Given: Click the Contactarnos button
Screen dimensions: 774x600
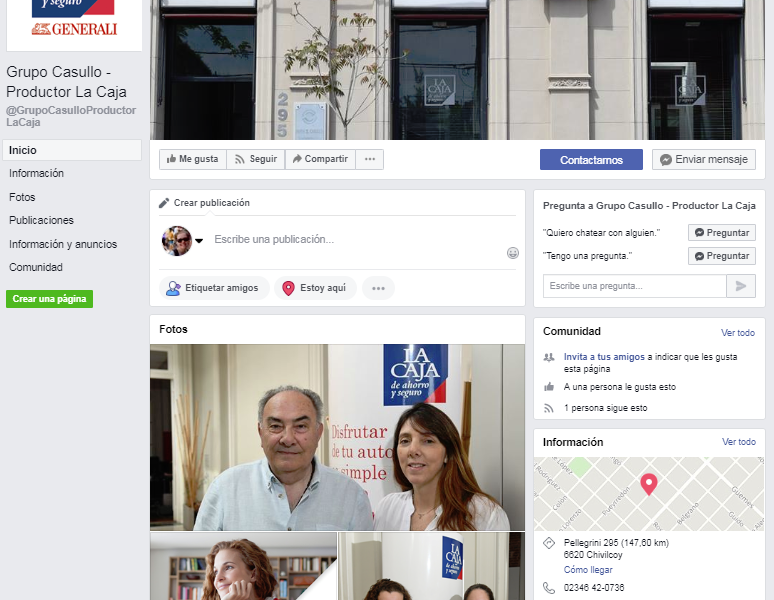Looking at the screenshot, I should click(591, 159).
